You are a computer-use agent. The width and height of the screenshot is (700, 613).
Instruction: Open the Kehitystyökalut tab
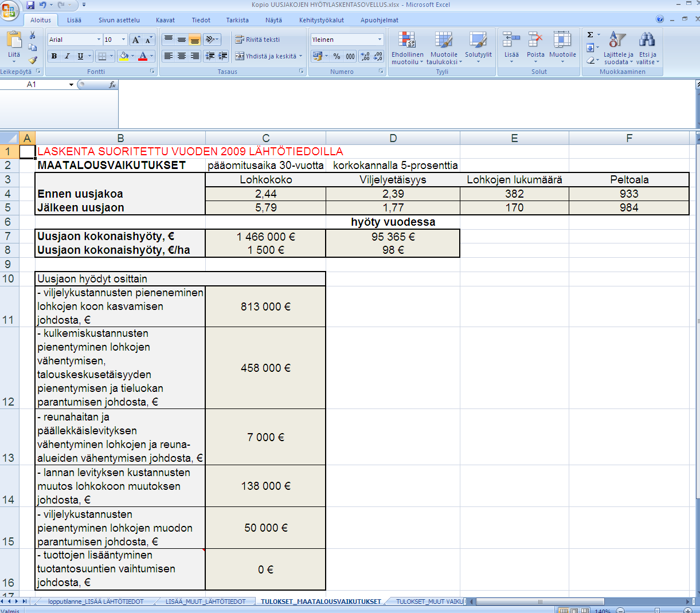[322, 20]
